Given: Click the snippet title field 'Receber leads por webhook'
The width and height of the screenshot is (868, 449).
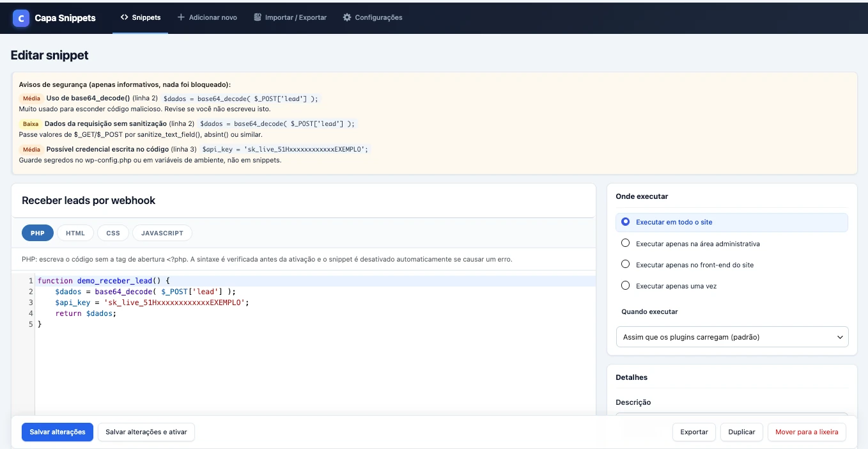Looking at the screenshot, I should (x=304, y=200).
